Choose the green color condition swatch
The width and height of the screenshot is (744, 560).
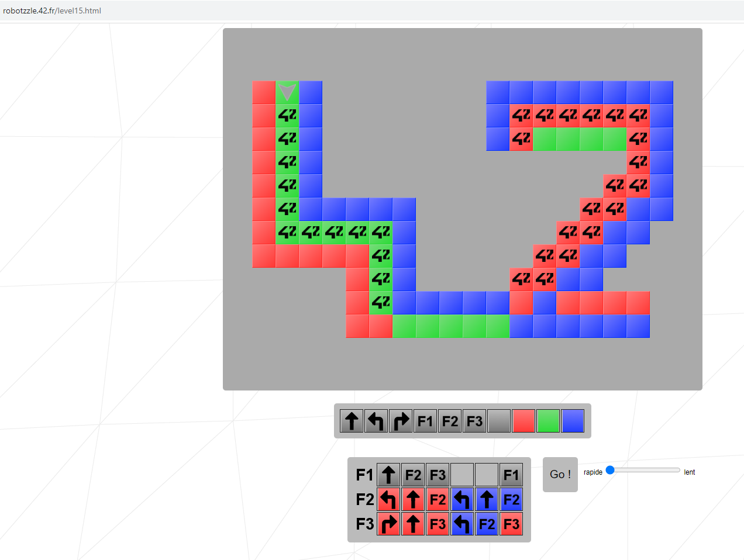(548, 420)
